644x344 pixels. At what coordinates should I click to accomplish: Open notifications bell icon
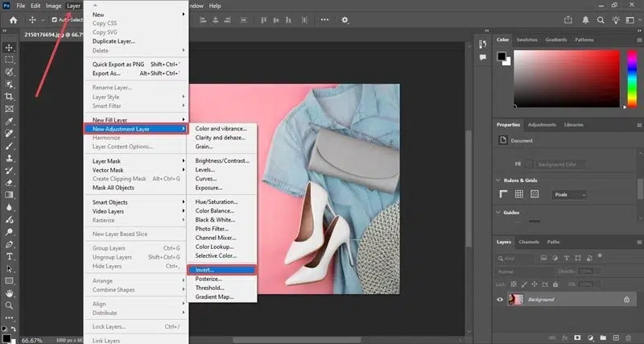tap(586, 19)
